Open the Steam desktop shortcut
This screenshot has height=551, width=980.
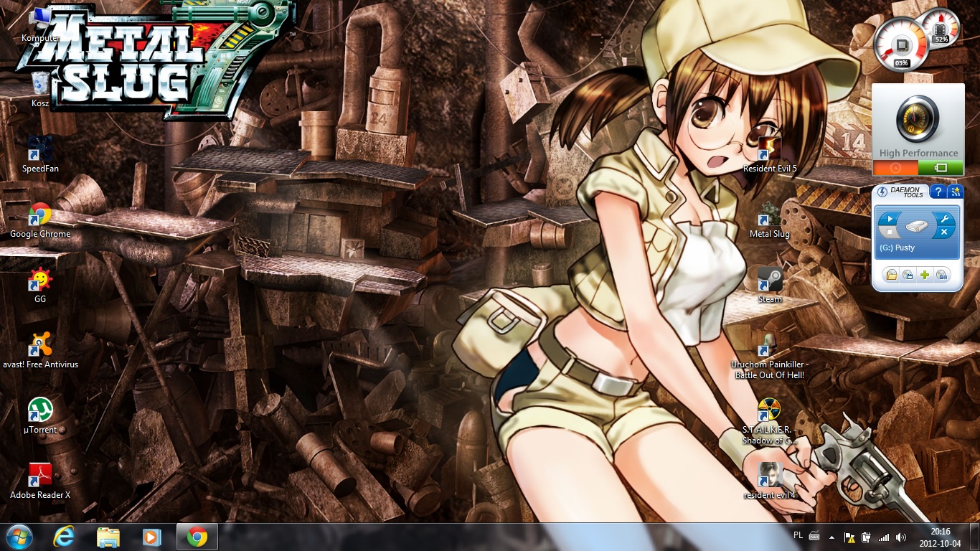coord(770,281)
